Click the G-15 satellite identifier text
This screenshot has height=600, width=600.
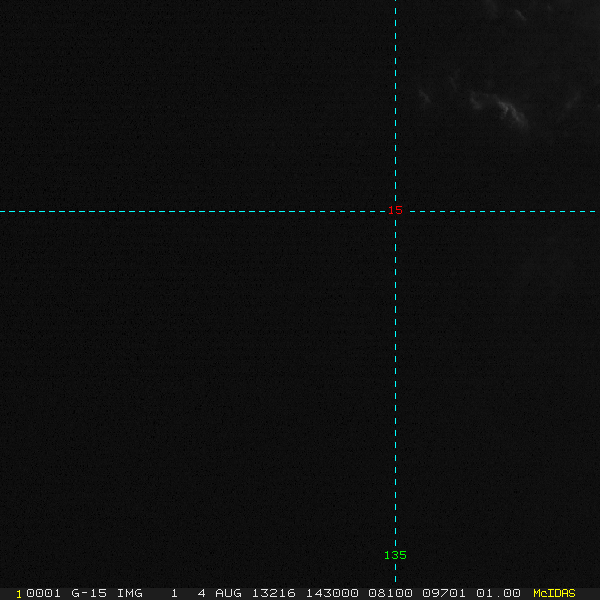tap(89, 593)
